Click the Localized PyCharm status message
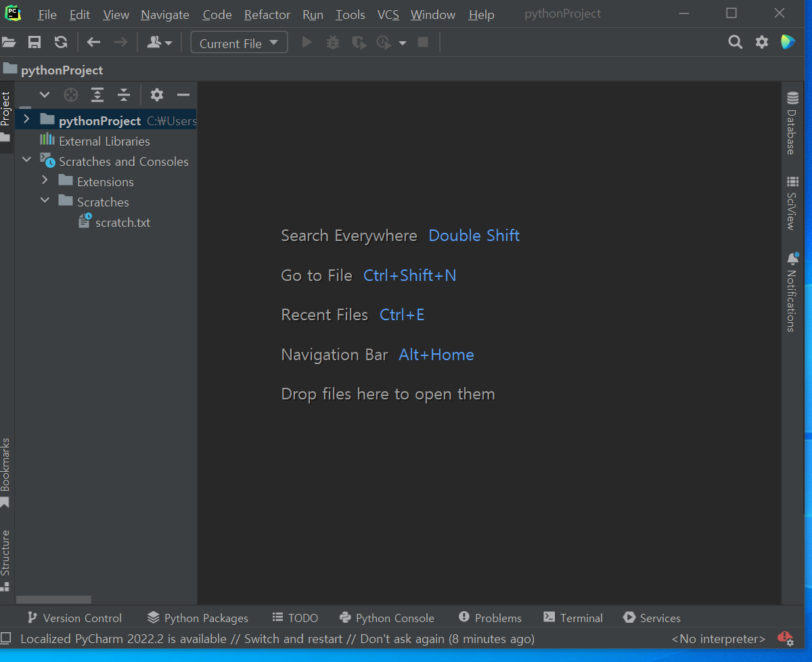Screen dimensions: 812x662 coord(277,638)
